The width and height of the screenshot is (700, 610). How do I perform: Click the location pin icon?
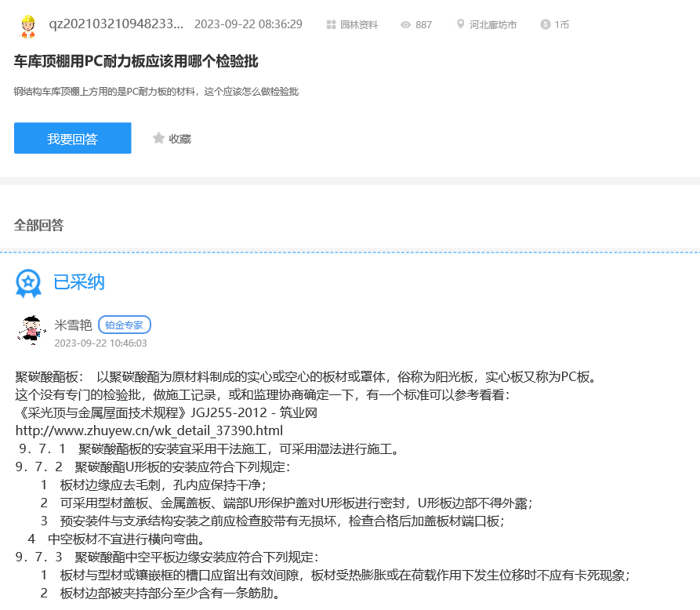pyautogui.click(x=460, y=25)
